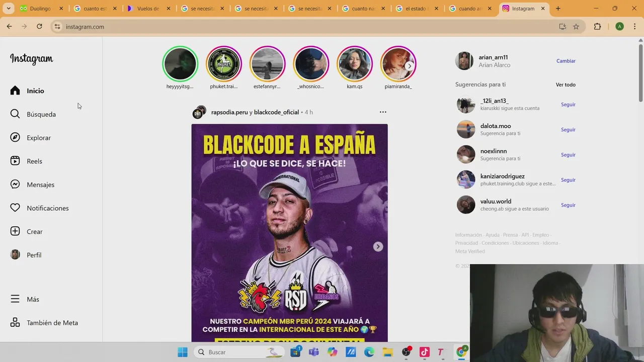Image resolution: width=644 pixels, height=362 pixels.
Task: Open Inicio home icon in sidebar
Action: pos(15,90)
